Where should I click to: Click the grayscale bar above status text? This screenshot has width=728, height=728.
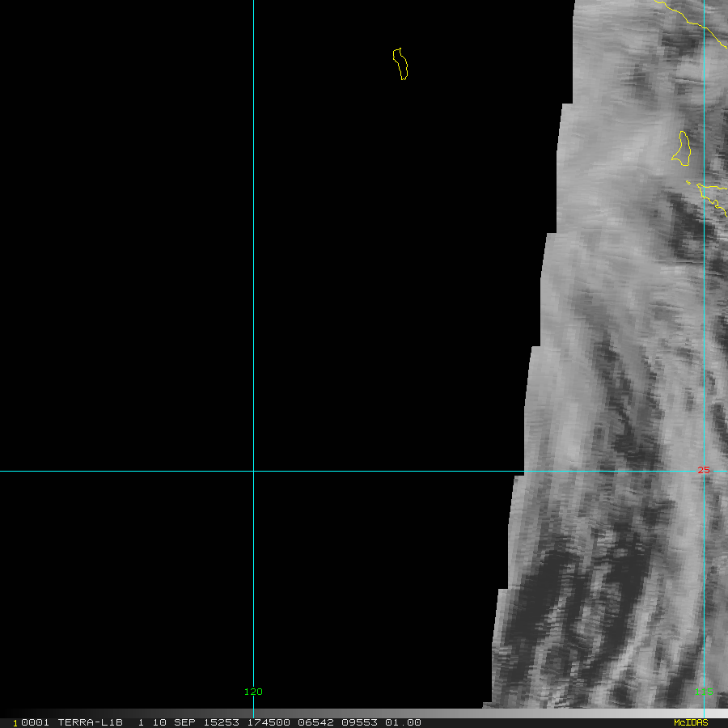(364, 713)
